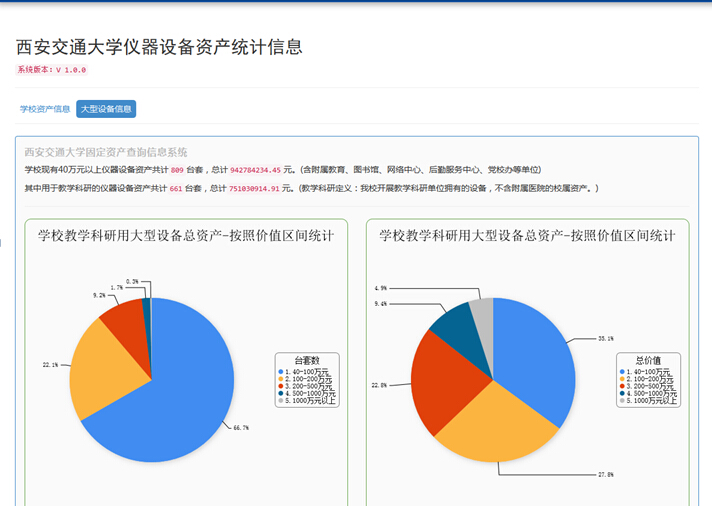Click legend entry 5. 1000万元以上 in the 台套数 legend
This screenshot has height=506, width=712.
307,401
